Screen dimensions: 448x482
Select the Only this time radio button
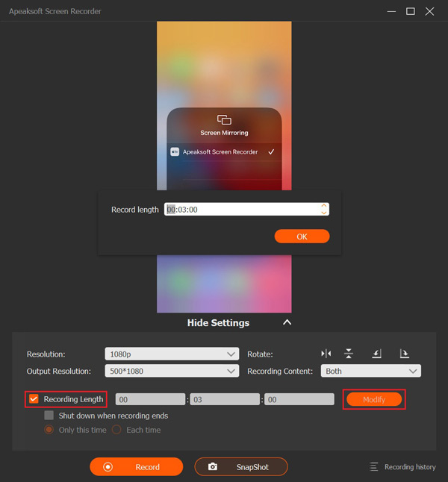pos(49,430)
